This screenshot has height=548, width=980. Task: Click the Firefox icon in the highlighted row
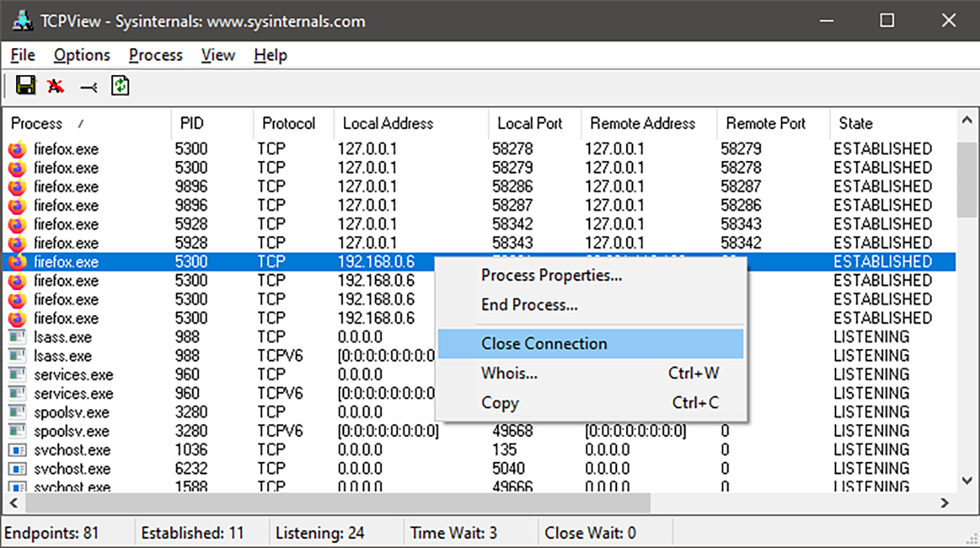(17, 262)
